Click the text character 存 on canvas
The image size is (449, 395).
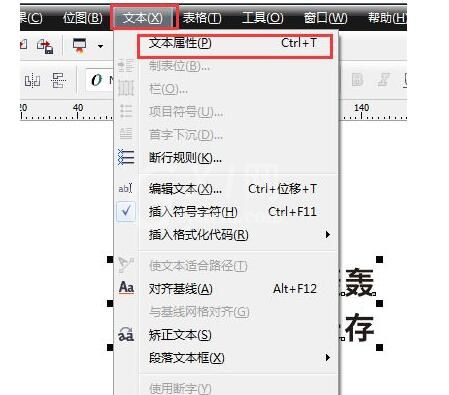(x=359, y=327)
